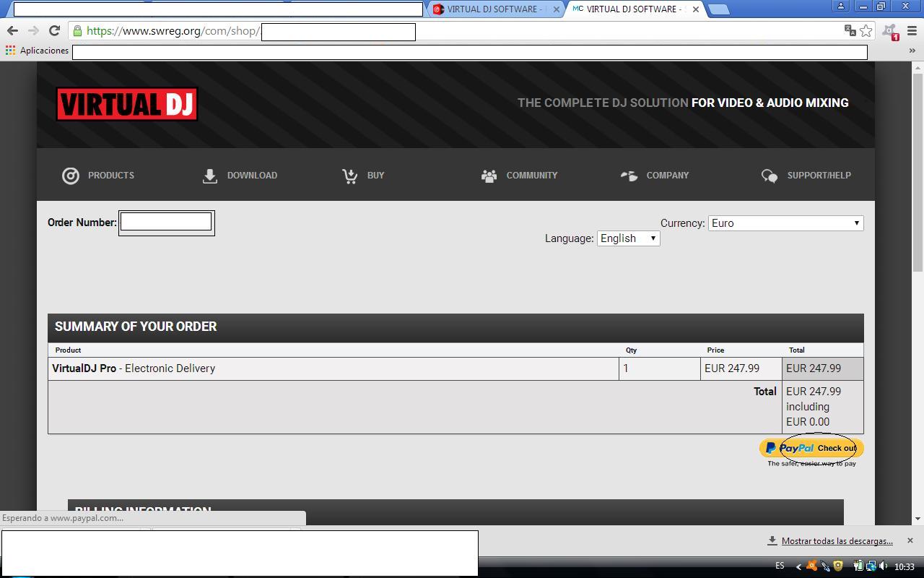
Task: Open the COMPANY menu
Action: tap(654, 176)
